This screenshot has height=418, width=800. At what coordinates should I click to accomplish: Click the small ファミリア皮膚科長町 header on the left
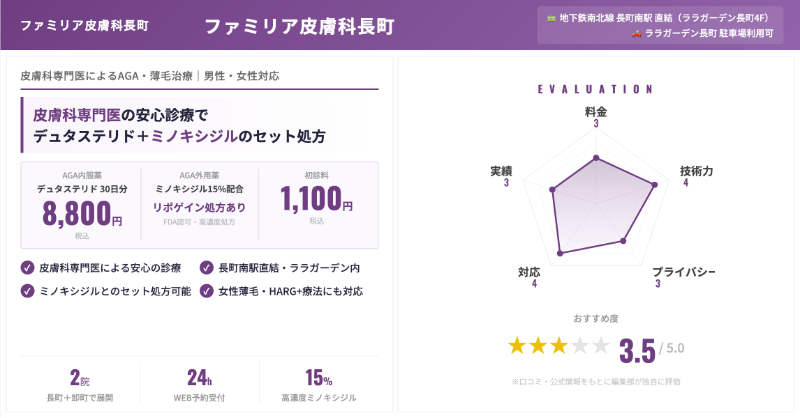coord(85,25)
